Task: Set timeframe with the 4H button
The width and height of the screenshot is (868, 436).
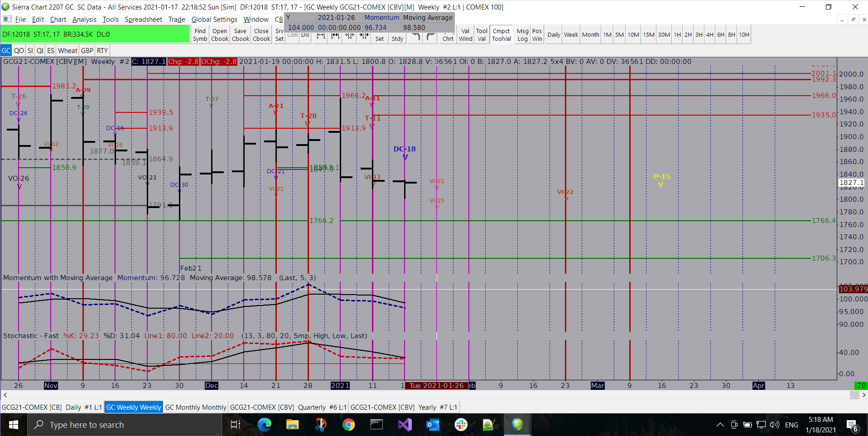Action: [x=709, y=35]
